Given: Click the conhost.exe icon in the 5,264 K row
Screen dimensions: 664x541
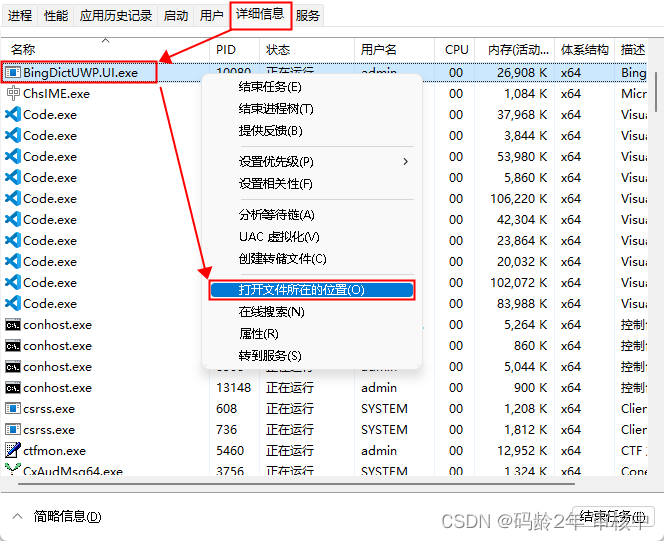Looking at the screenshot, I should [x=13, y=325].
